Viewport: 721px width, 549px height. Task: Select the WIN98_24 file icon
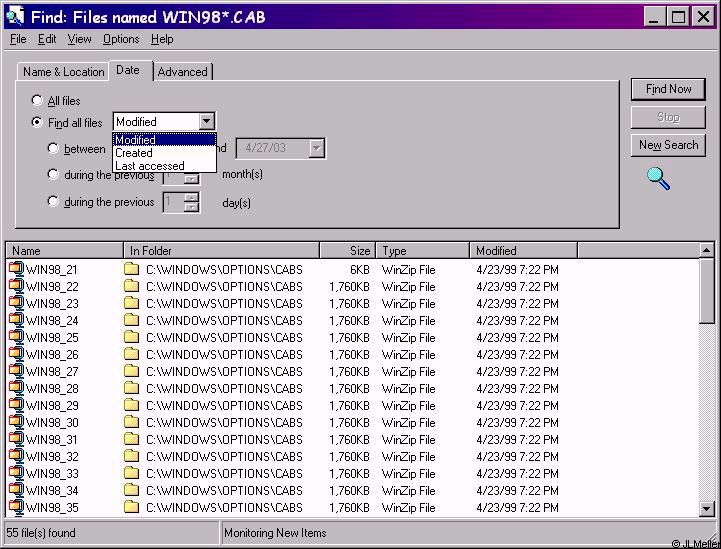16,320
